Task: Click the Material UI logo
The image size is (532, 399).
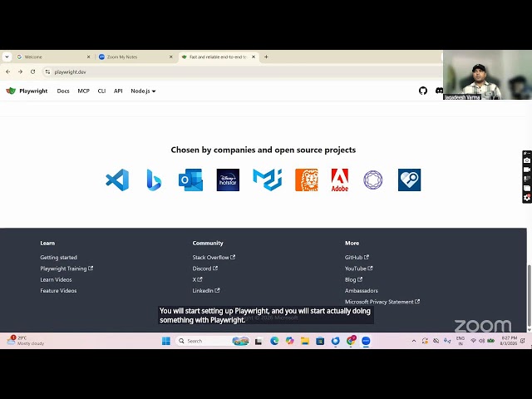Action: coord(268,180)
